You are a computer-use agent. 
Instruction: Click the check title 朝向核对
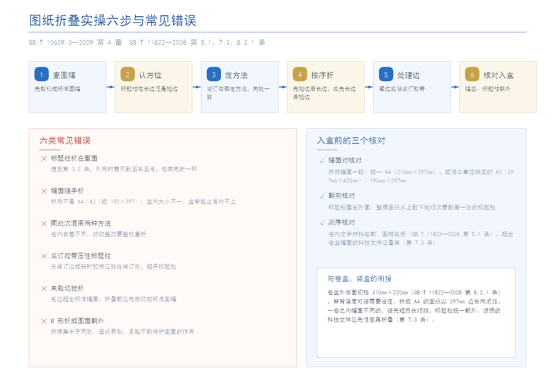tap(341, 196)
